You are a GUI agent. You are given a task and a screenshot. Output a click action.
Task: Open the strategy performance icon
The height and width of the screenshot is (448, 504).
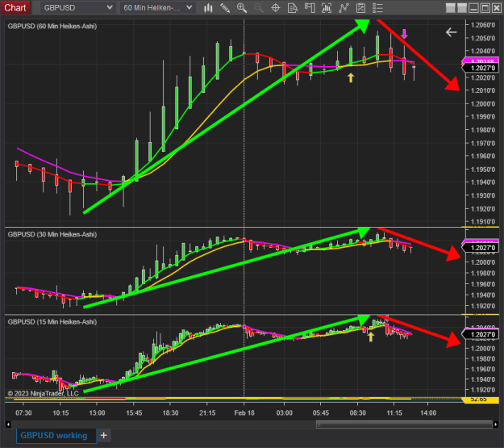[x=360, y=8]
